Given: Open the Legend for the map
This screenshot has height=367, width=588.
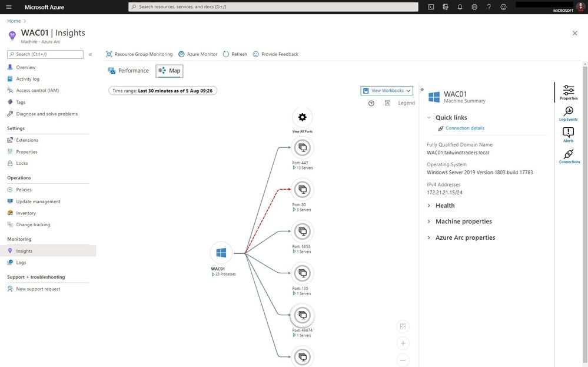Looking at the screenshot, I should pyautogui.click(x=406, y=103).
